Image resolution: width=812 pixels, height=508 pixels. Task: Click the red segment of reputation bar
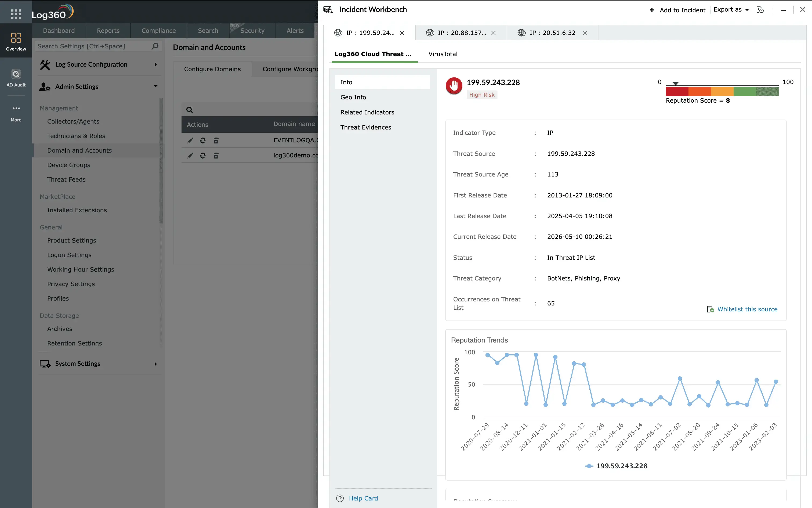677,91
